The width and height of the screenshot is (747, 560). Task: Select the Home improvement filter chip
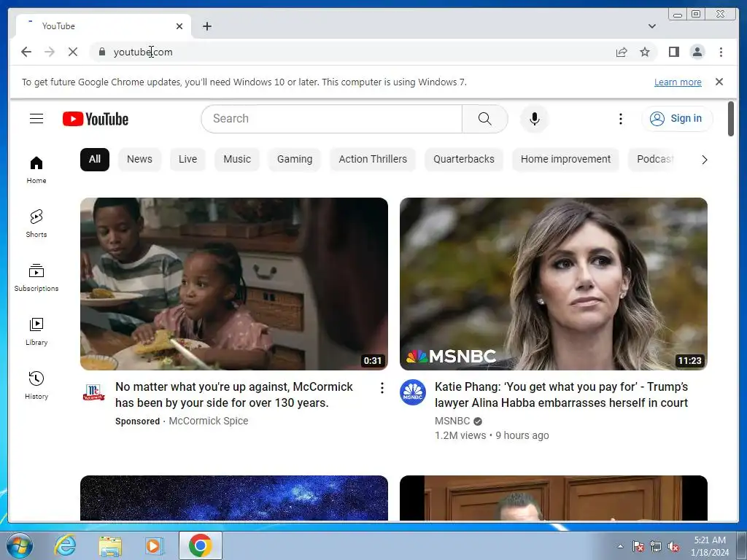point(565,160)
